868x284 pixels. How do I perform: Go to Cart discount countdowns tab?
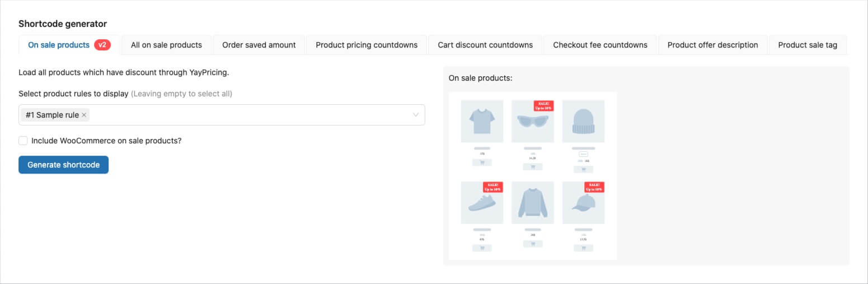pyautogui.click(x=485, y=45)
